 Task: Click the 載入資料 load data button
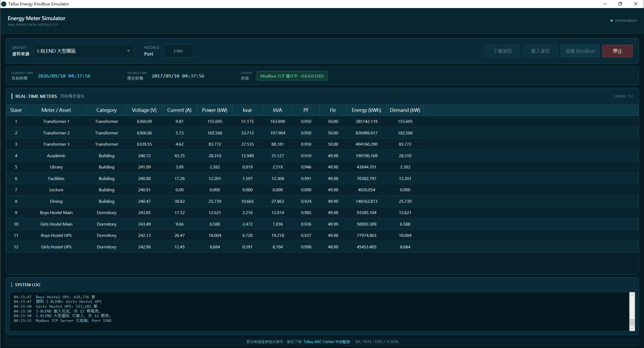pos(540,51)
